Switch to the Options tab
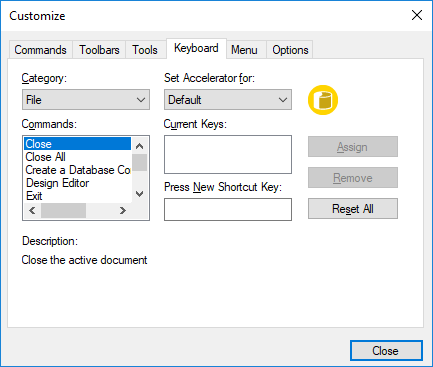 coord(290,50)
